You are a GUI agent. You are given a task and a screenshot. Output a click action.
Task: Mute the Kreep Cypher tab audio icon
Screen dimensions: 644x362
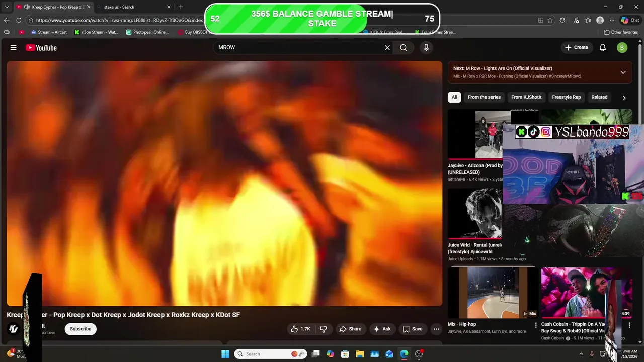[x=26, y=7]
